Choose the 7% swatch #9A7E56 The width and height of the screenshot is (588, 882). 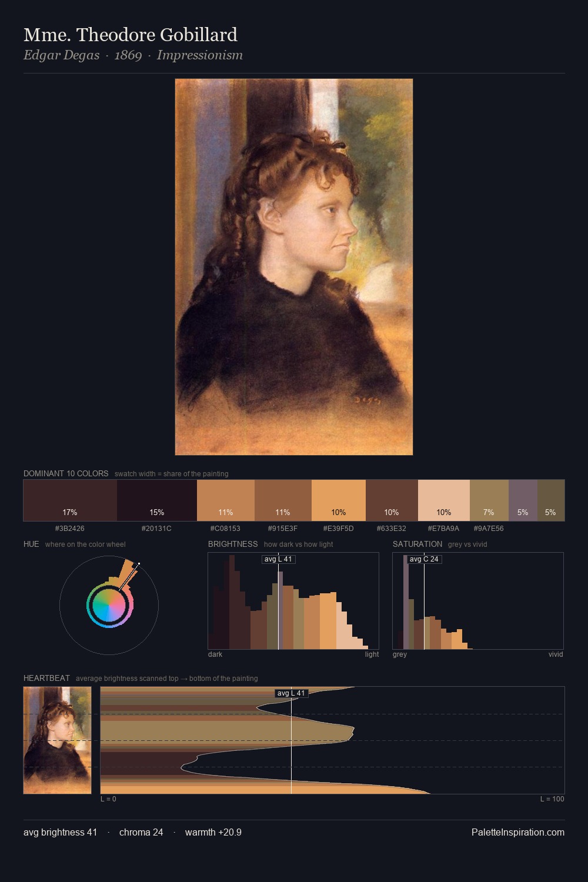pyautogui.click(x=489, y=500)
